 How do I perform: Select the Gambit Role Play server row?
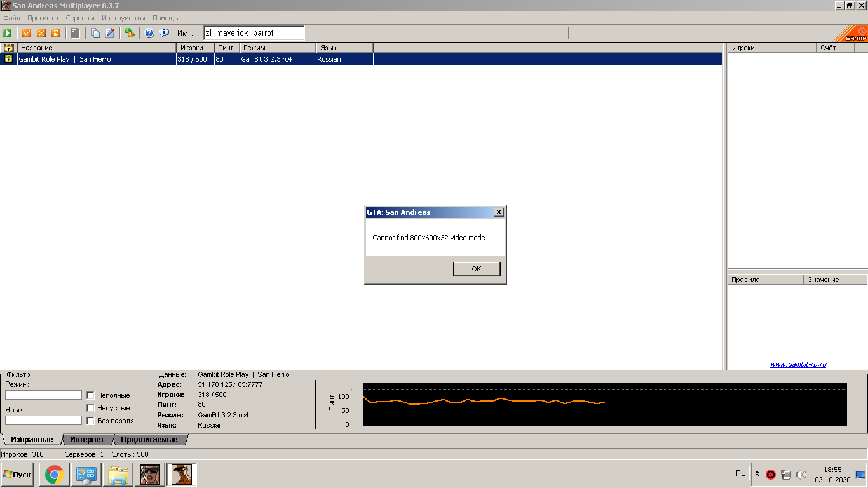click(x=361, y=59)
